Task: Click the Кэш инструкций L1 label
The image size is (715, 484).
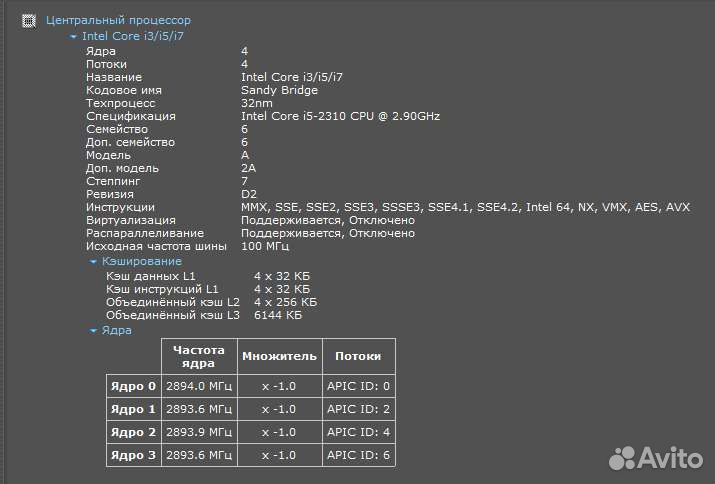Action: (x=162, y=289)
